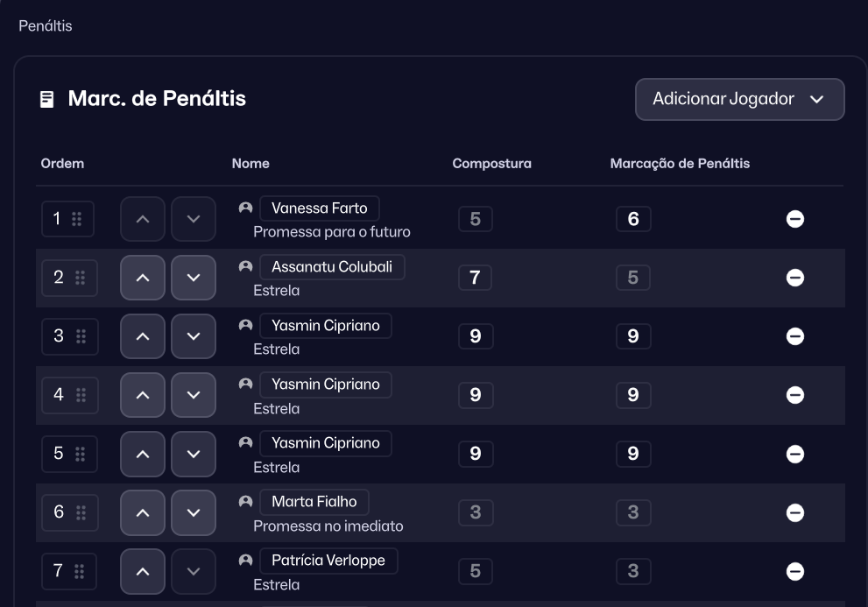Image resolution: width=868 pixels, height=607 pixels.
Task: Move the order 5 player down
Action: [194, 454]
